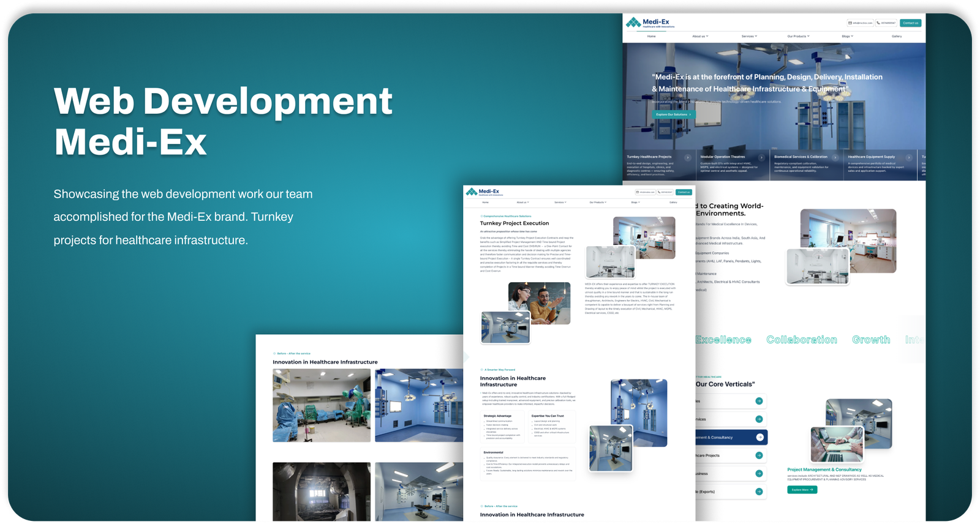The width and height of the screenshot is (980, 524).
Task: Click the Project Management & Consultancy heading link
Action: click(824, 470)
